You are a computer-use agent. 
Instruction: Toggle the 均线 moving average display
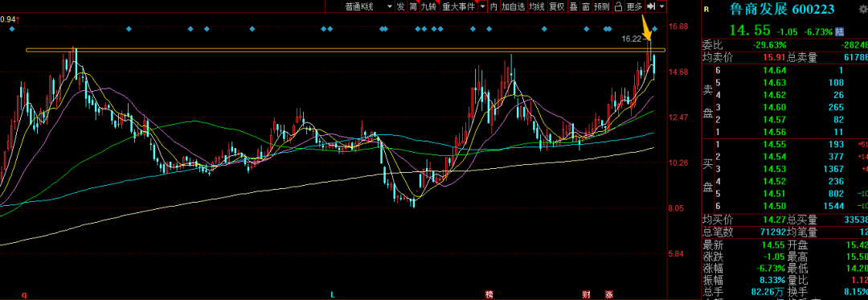point(536,6)
